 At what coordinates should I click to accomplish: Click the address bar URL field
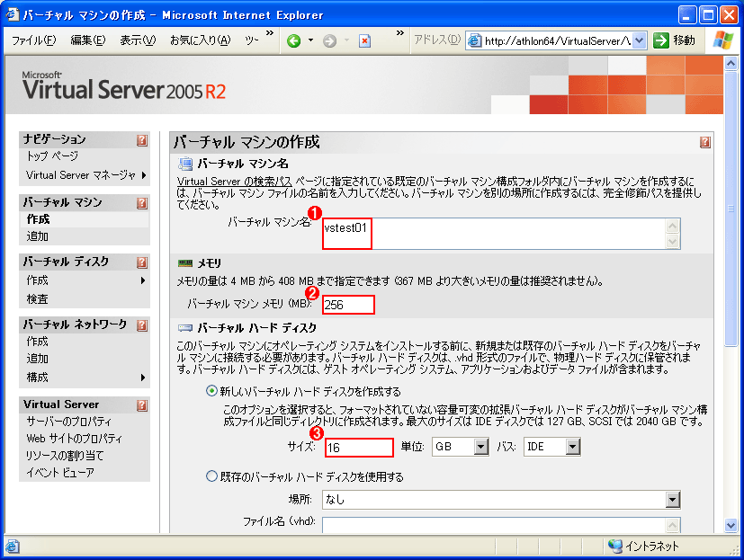click(551, 40)
